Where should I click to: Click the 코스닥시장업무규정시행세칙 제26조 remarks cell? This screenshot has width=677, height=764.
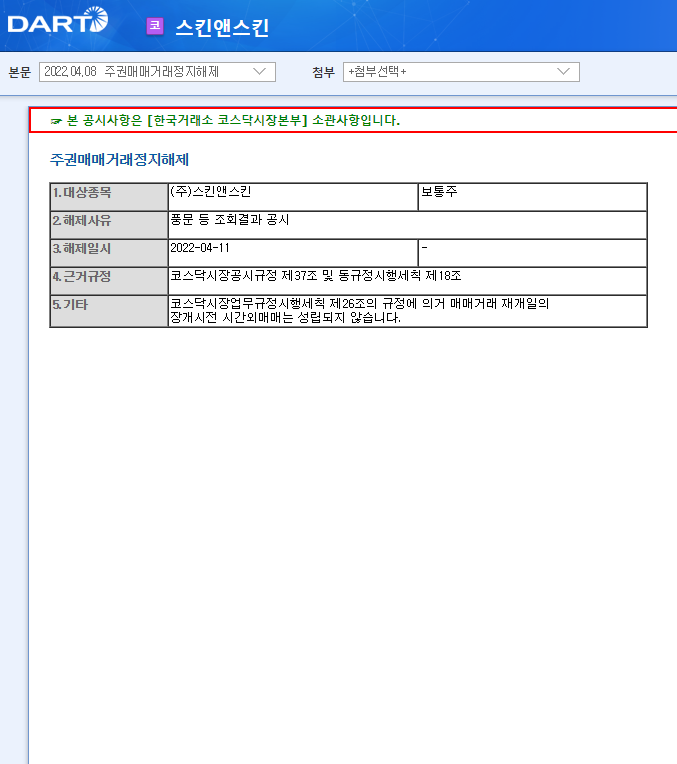[x=407, y=311]
